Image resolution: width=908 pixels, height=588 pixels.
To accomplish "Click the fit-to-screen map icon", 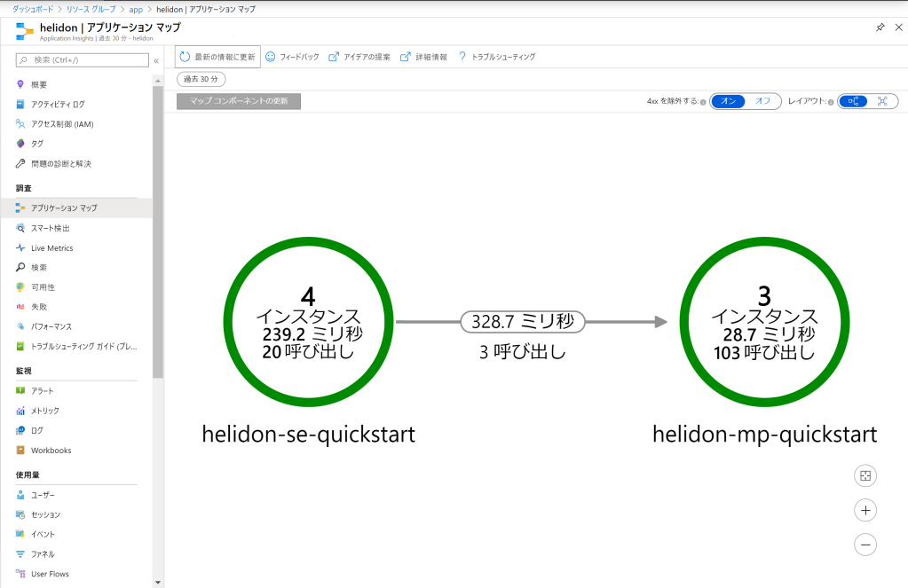I will (x=865, y=476).
